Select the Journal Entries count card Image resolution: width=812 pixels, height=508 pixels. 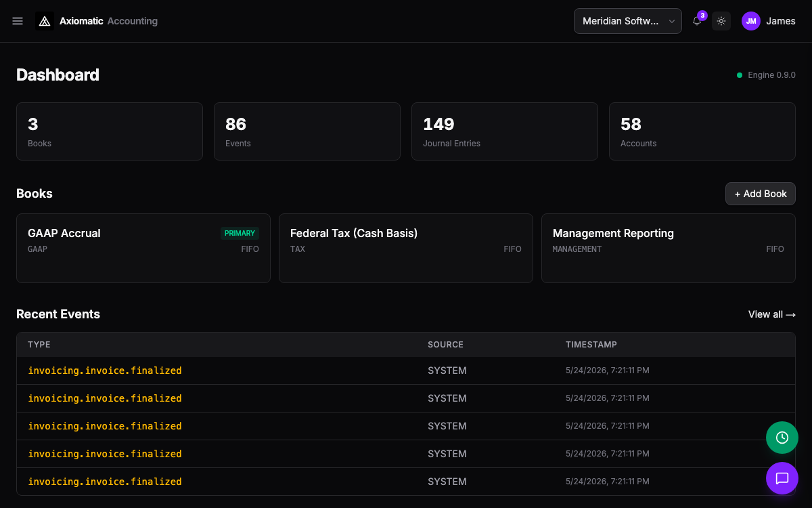click(505, 131)
